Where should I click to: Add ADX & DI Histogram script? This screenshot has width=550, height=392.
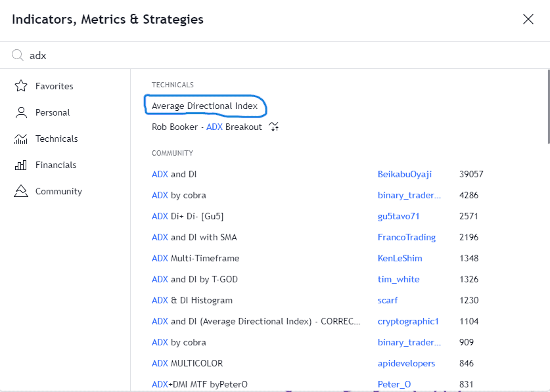[193, 301]
